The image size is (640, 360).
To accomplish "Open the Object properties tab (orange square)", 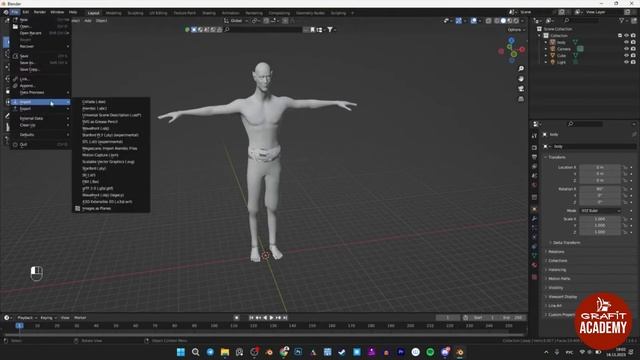I will [x=534, y=209].
